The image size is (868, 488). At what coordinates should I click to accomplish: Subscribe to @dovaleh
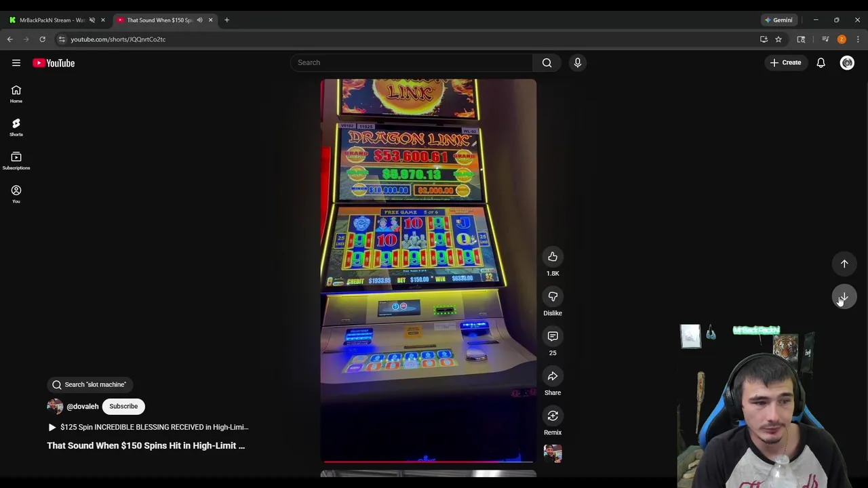coord(123,407)
